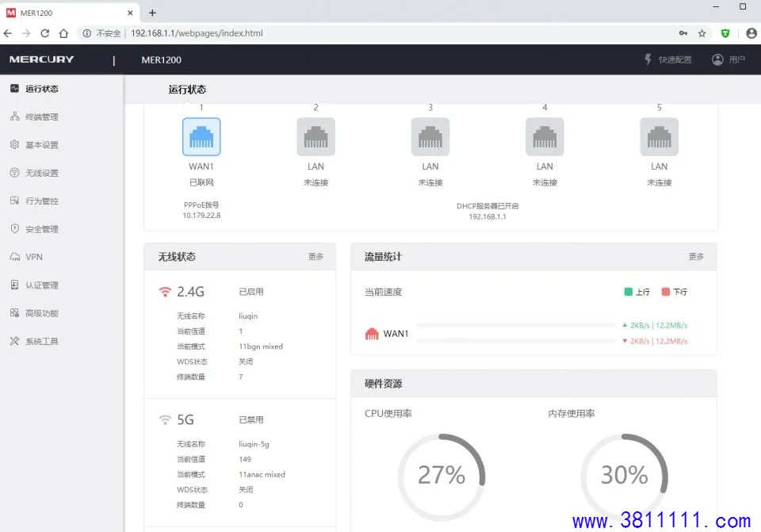Click the 5G gray Wi-Fi icon
761x532 pixels.
[x=165, y=419]
